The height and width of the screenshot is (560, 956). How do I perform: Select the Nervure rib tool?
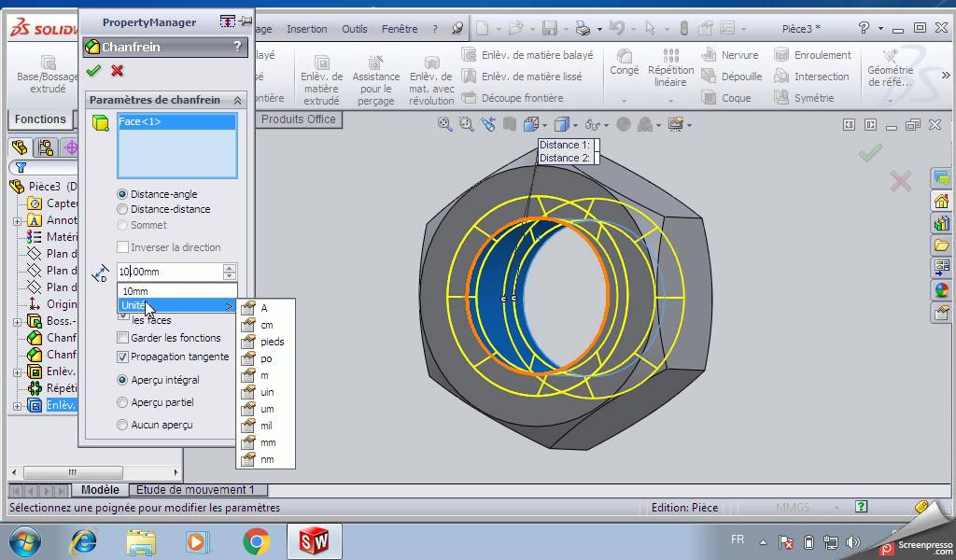pos(730,55)
